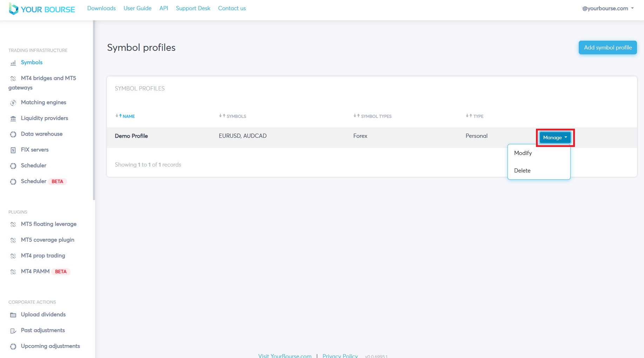Click the MT4 bridges and MT5 gateways icon
This screenshot has width=644, height=358.
coord(13,79)
